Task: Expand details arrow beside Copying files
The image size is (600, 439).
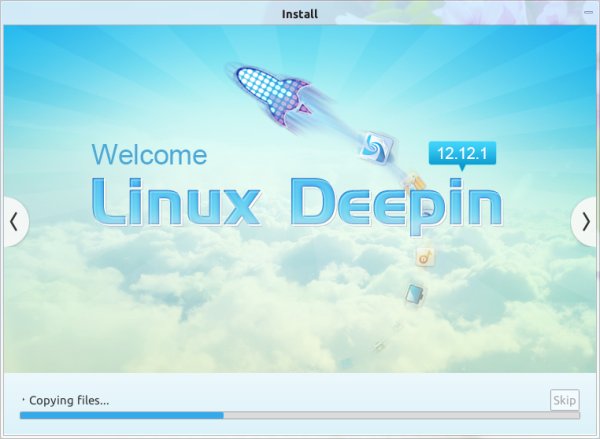Action: [23, 400]
